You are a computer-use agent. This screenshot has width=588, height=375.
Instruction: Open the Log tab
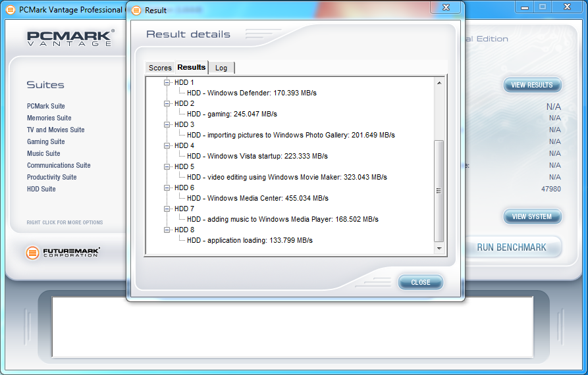[x=221, y=68]
